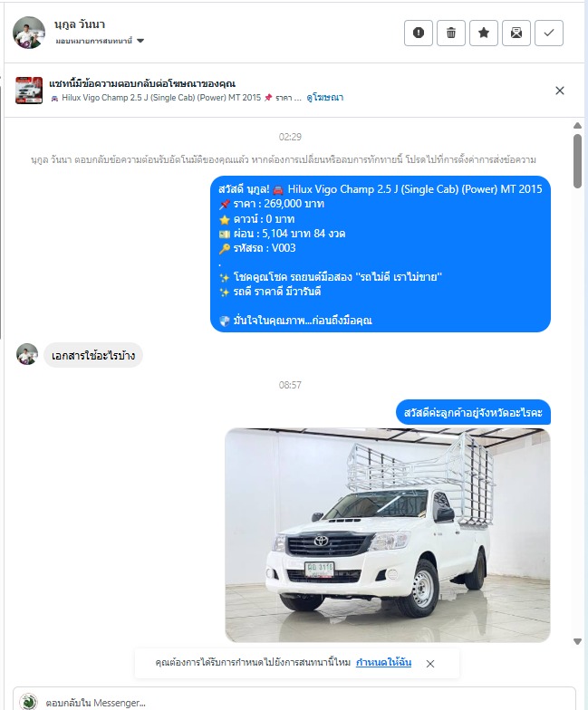Mark conversation as spam with exclamation icon
Image resolution: width=588 pixels, height=710 pixels.
[x=419, y=33]
